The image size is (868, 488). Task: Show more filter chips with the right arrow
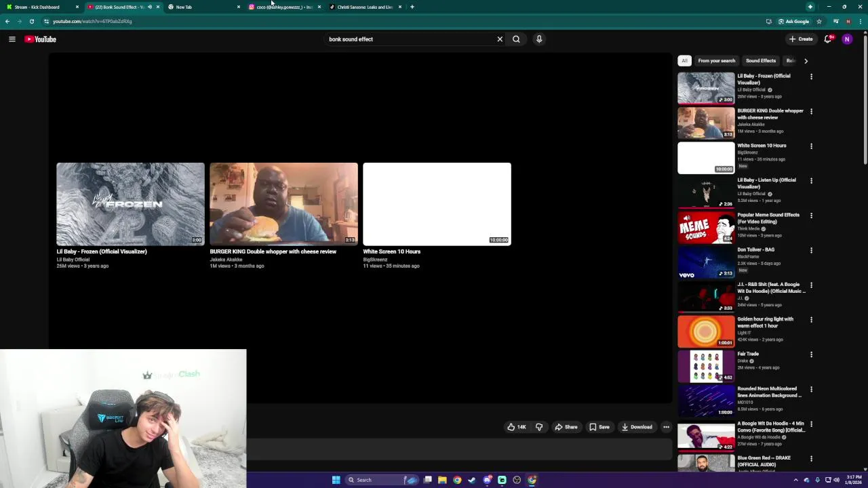(x=806, y=61)
